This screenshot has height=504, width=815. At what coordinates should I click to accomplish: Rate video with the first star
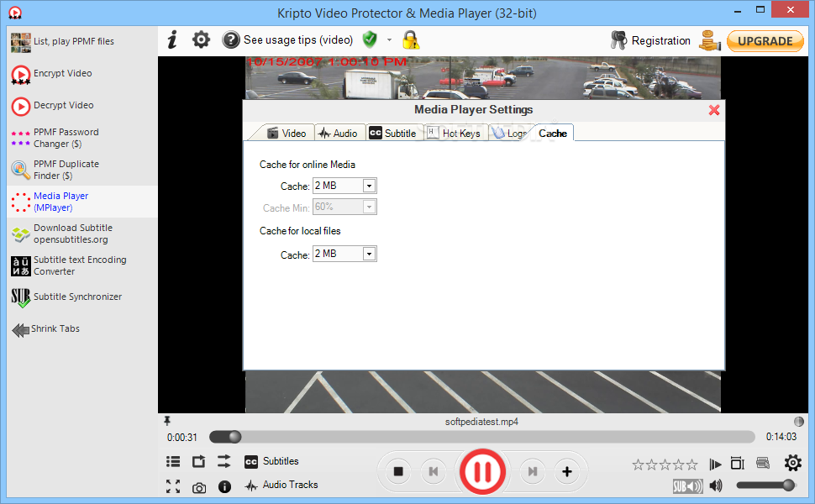638,465
